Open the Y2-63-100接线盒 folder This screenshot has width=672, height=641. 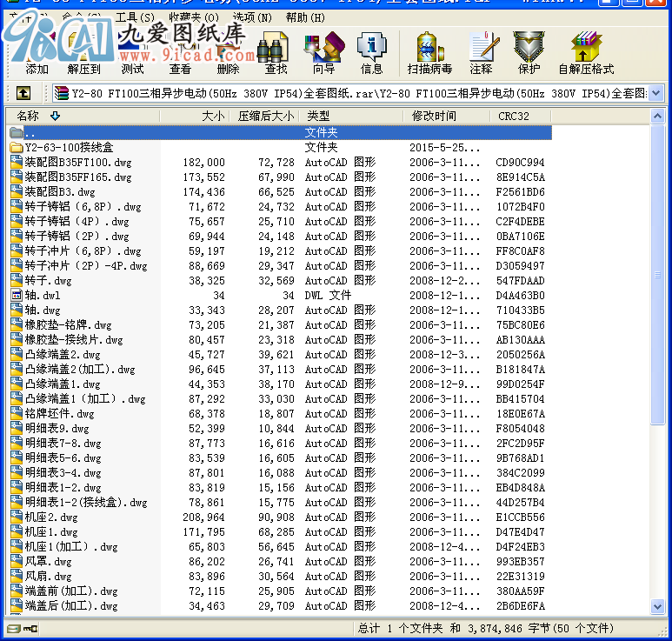69,148
